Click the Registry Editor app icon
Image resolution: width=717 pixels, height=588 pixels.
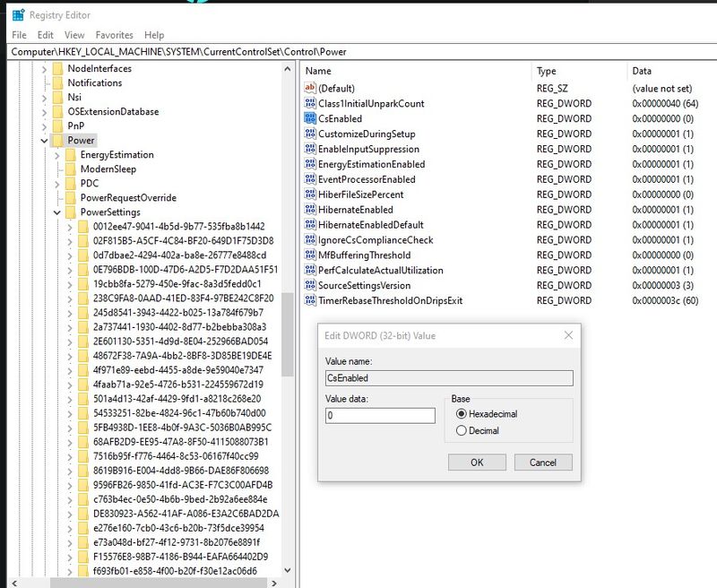coord(18,15)
